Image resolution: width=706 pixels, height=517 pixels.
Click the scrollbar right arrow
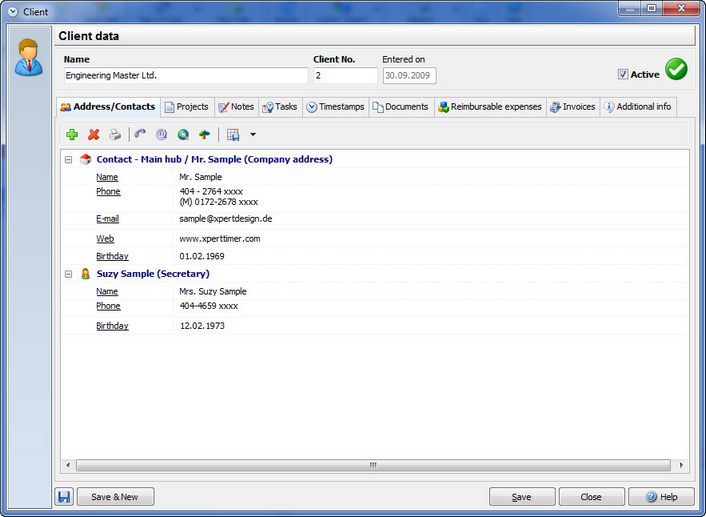[x=681, y=465]
